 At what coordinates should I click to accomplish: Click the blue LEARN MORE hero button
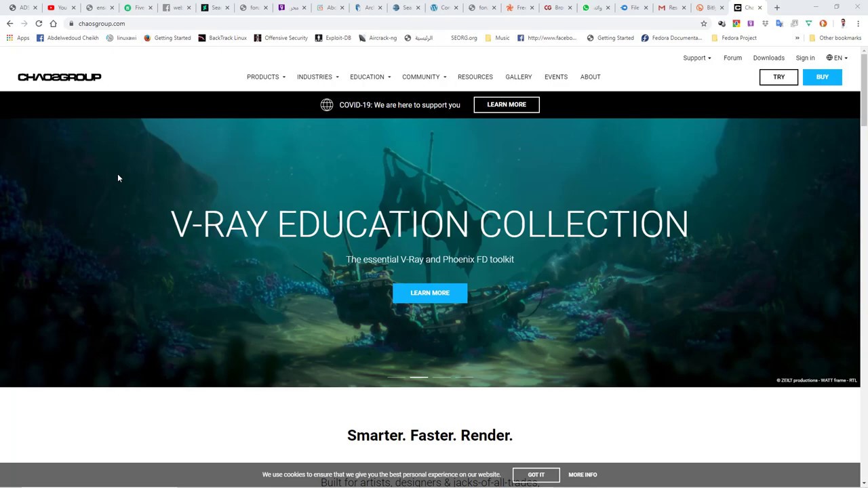[x=430, y=293]
